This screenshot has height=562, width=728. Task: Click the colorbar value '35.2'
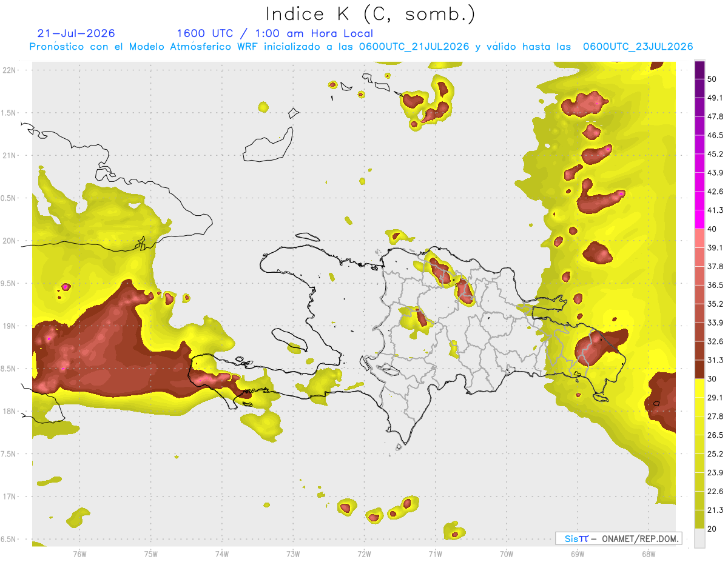point(715,304)
